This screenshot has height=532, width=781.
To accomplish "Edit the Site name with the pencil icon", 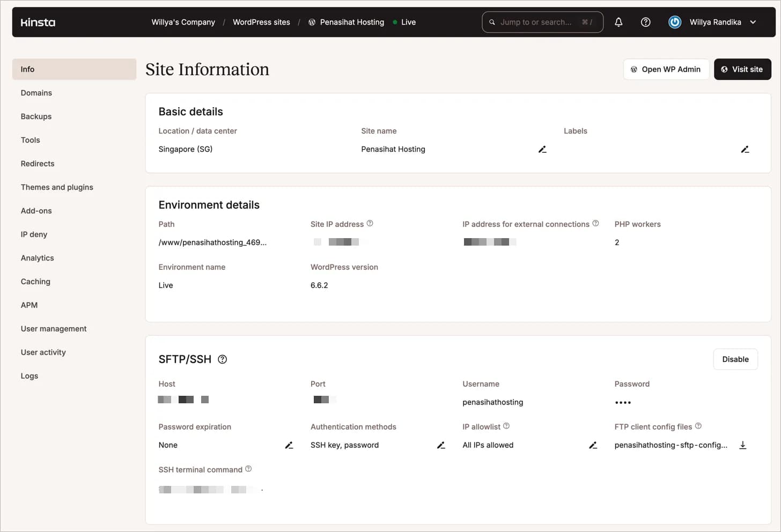I will coord(542,149).
